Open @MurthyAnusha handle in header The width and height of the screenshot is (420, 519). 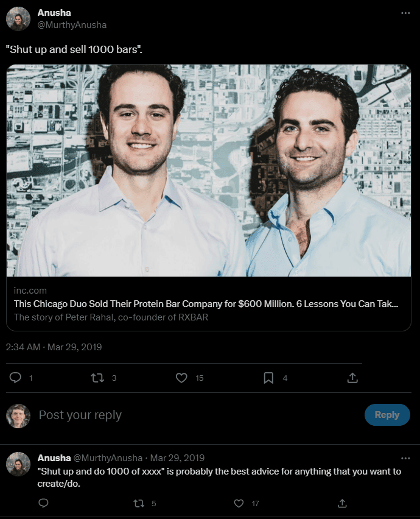click(x=72, y=25)
